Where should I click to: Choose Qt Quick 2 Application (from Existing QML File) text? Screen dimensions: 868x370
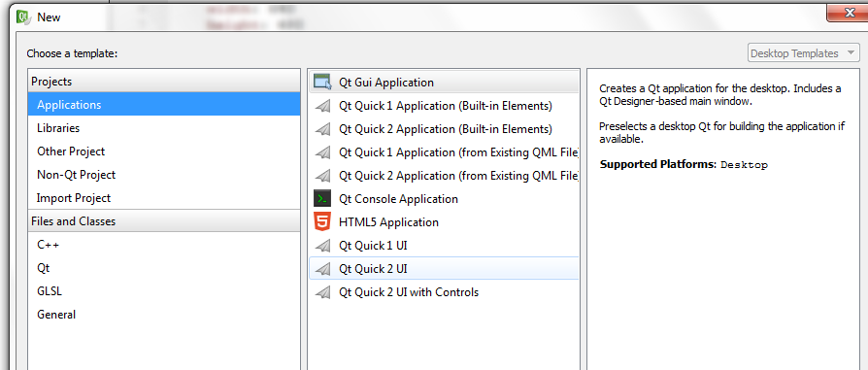tap(459, 176)
